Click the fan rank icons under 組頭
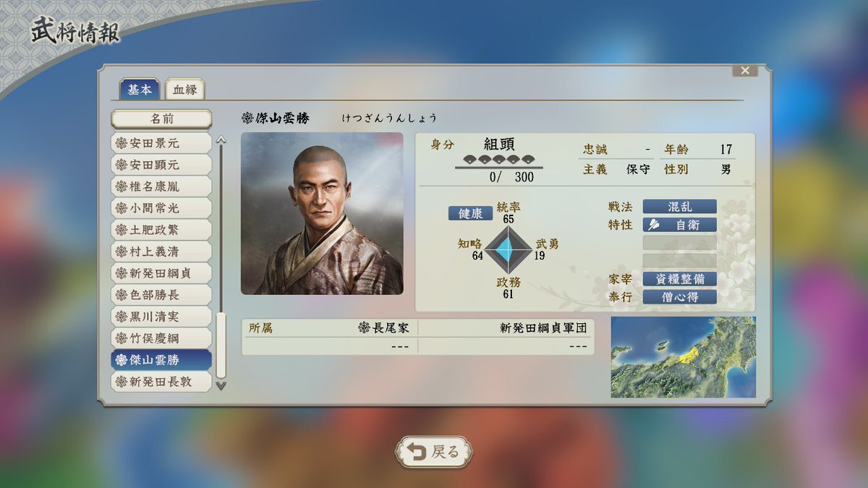The height and width of the screenshot is (488, 868). coord(498,160)
